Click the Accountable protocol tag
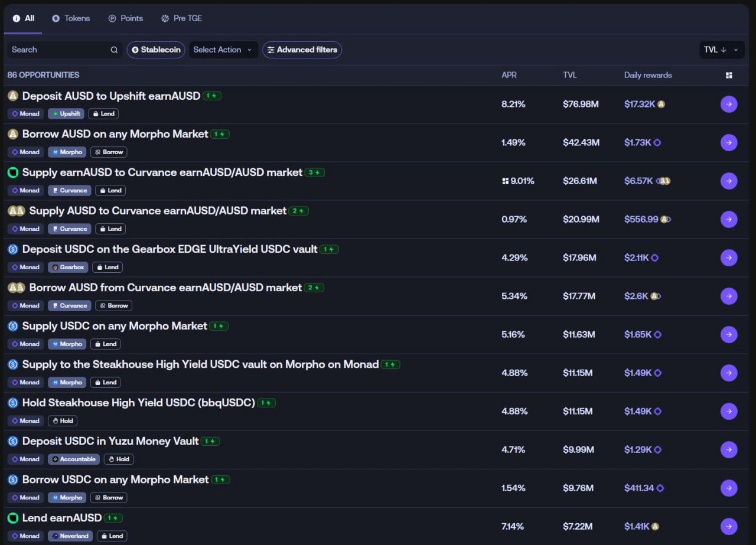Image resolution: width=756 pixels, height=545 pixels. tap(74, 459)
